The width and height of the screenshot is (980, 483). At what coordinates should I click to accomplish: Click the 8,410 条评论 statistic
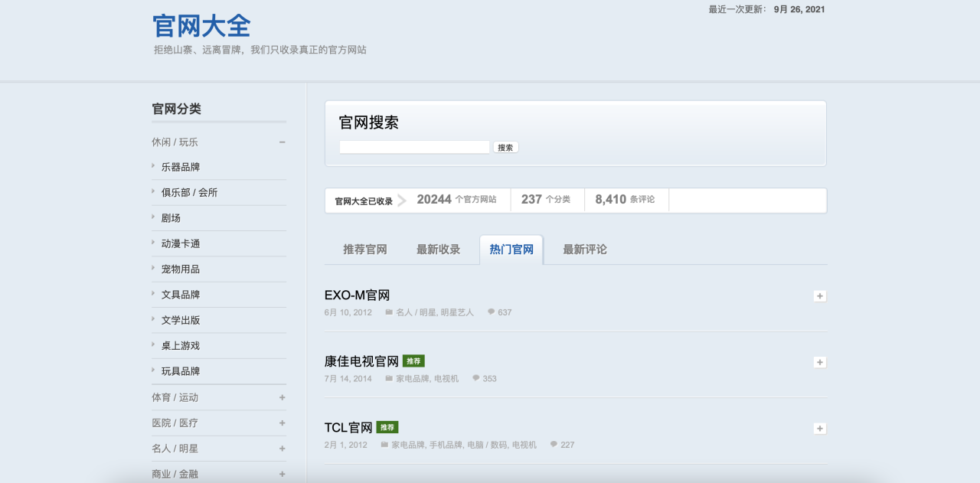(x=625, y=199)
